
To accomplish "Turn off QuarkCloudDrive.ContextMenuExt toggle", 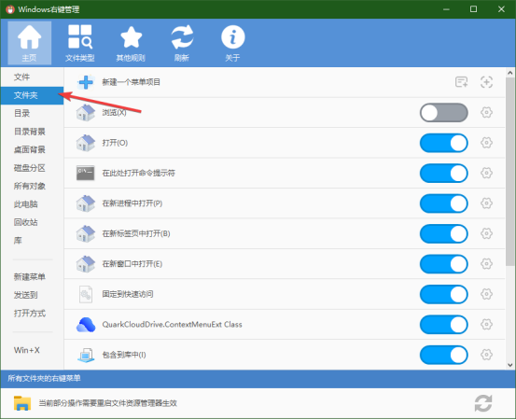I will [x=443, y=325].
